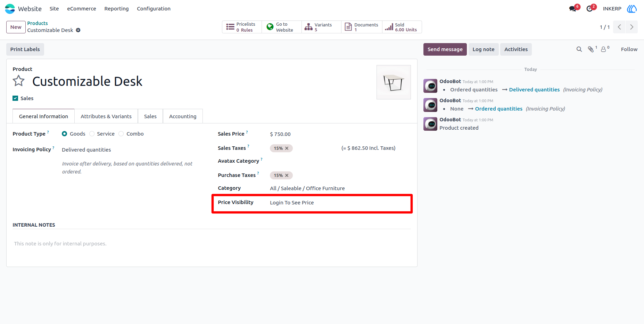Select Goods product type

point(65,134)
